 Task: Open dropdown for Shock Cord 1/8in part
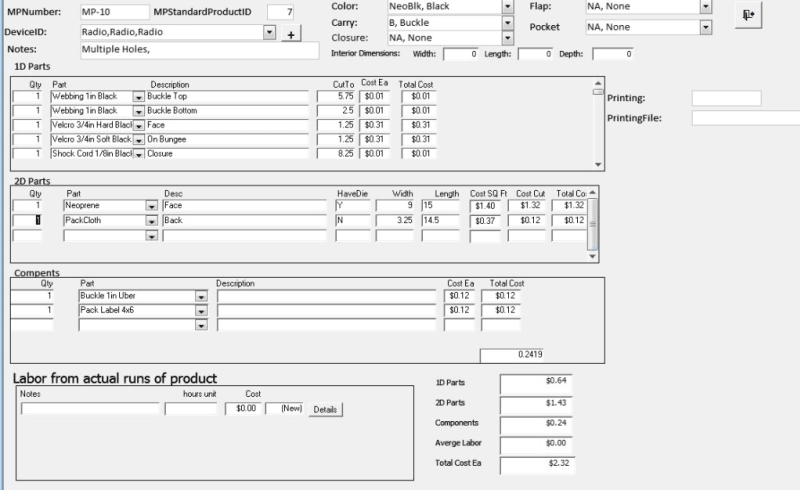point(138,154)
